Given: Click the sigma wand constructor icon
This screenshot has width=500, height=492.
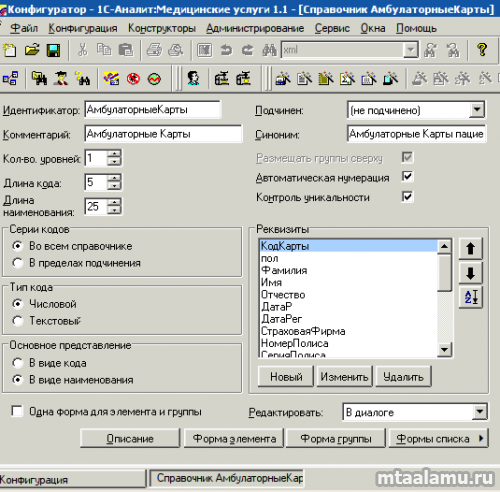Looking at the screenshot, I should point(347,79).
